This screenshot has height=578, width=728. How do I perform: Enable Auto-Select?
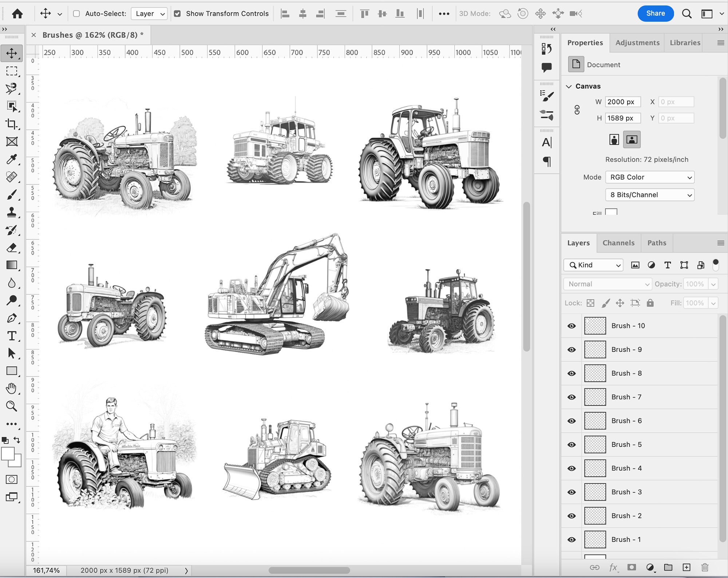click(x=76, y=13)
